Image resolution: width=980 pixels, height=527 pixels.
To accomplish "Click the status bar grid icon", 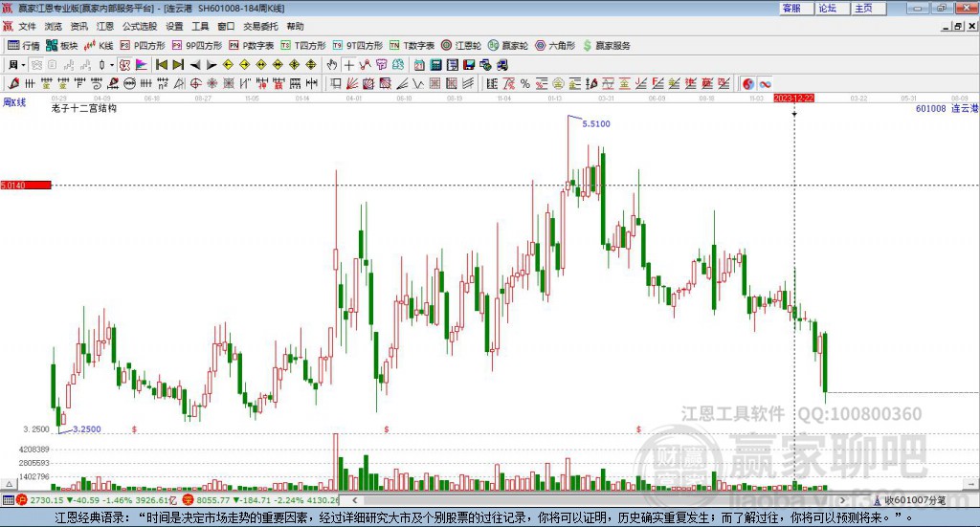I will pyautogui.click(x=8, y=500).
